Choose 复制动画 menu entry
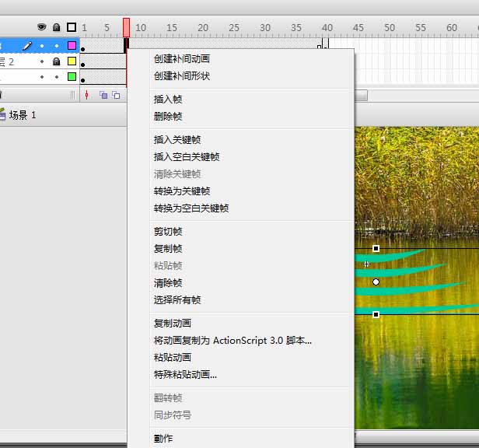The height and width of the screenshot is (448, 479). coord(173,323)
